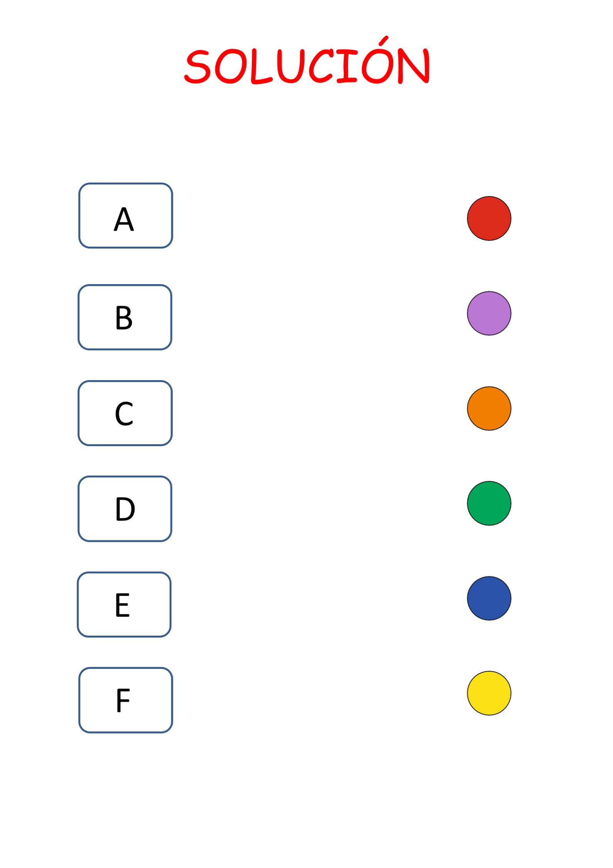
Task: Click the orange circle
Action: 489,408
